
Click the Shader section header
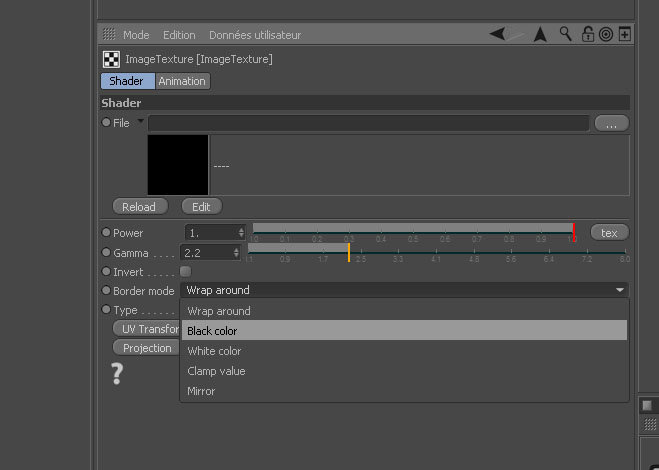[365, 103]
